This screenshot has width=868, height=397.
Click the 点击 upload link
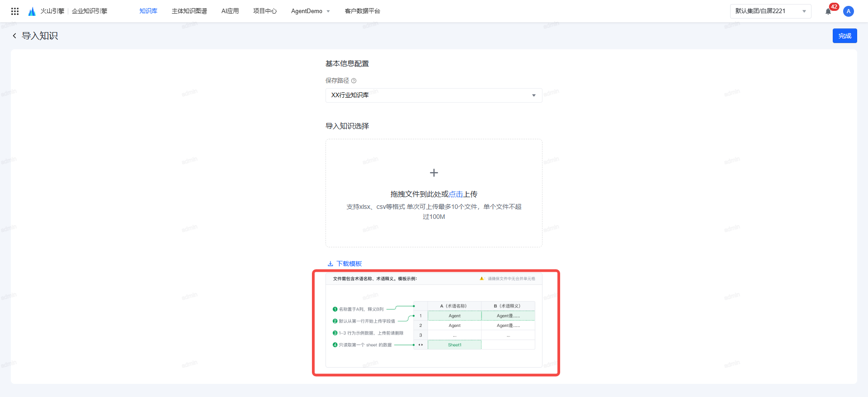[x=456, y=194]
